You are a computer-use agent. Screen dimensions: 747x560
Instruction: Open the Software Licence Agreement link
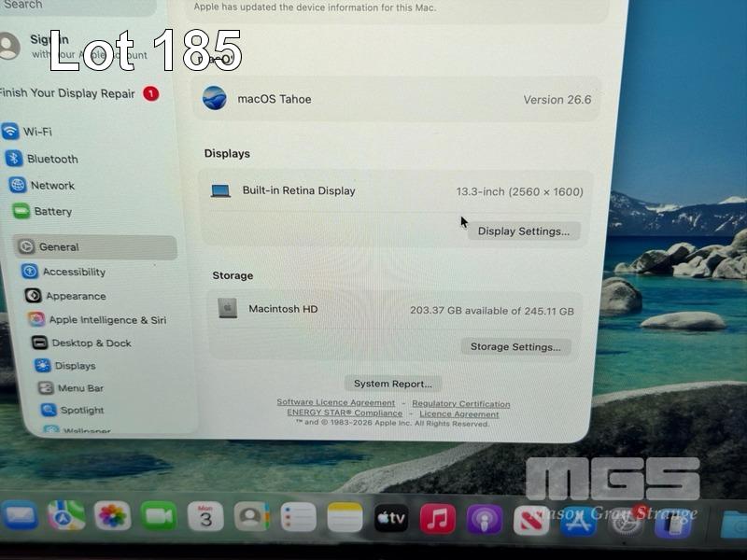[x=336, y=402]
